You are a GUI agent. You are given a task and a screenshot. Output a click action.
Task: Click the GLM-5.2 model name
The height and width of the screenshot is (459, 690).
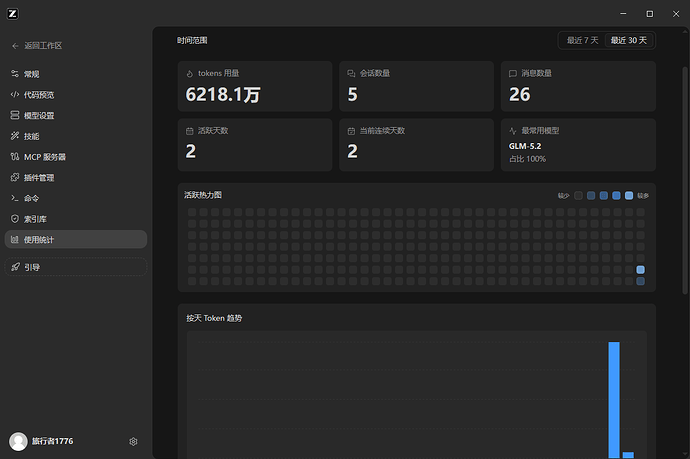(x=525, y=146)
